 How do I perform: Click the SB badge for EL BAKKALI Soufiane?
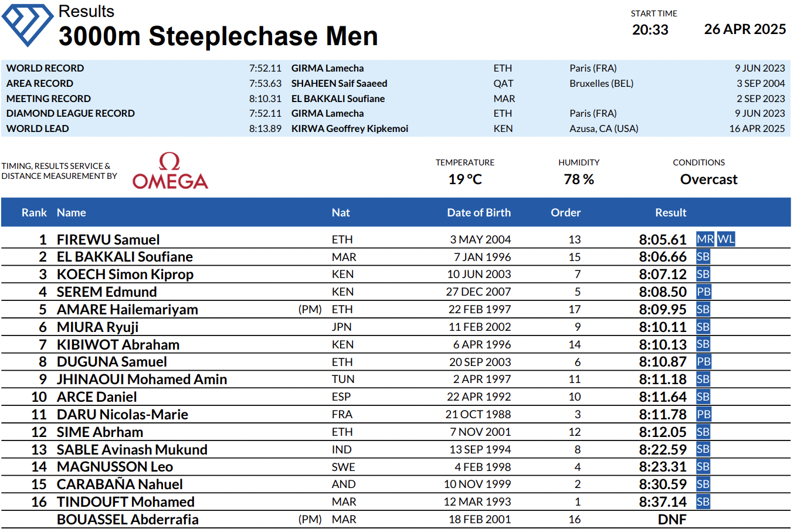(x=703, y=257)
